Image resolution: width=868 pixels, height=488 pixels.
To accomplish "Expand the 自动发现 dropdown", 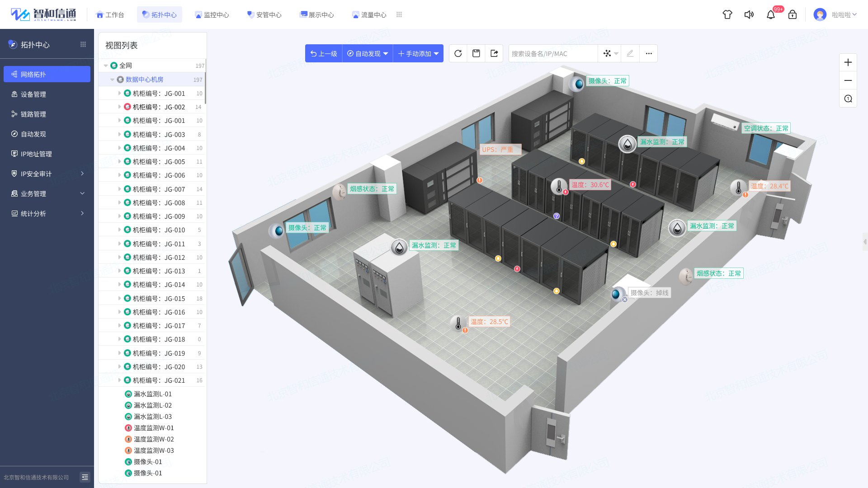I will [368, 53].
